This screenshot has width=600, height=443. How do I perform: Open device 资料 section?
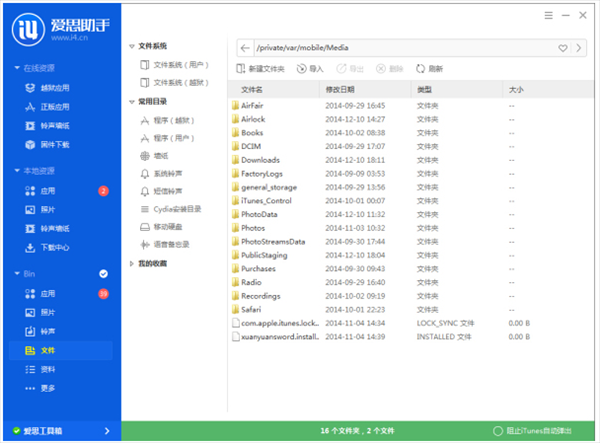coord(40,370)
